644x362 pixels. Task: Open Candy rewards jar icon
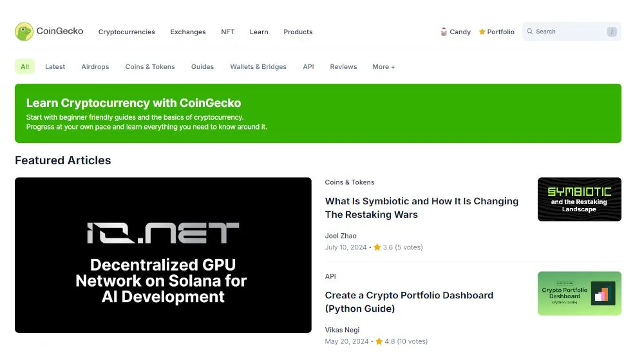pos(444,32)
